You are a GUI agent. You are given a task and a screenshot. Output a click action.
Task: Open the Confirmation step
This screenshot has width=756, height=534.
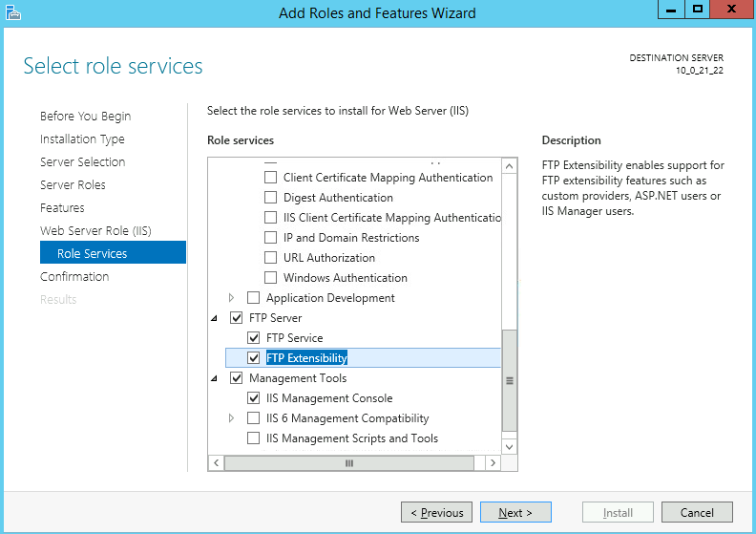point(74,276)
